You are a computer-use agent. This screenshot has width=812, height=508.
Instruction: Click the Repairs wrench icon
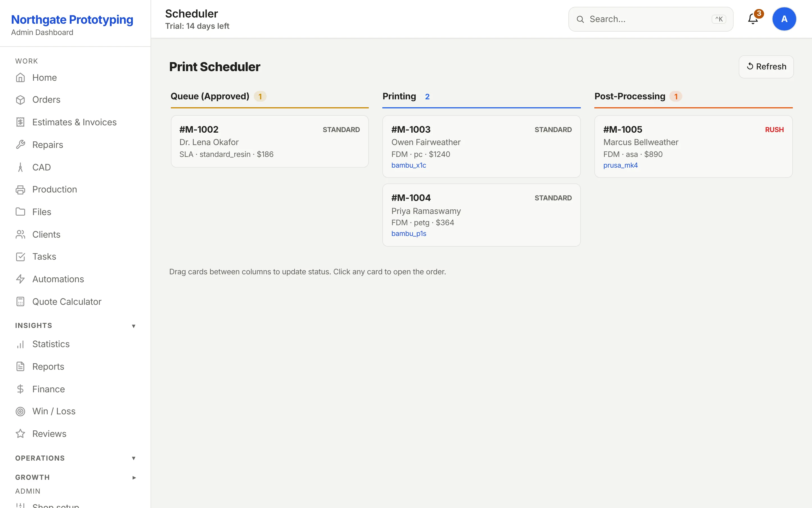pyautogui.click(x=20, y=145)
